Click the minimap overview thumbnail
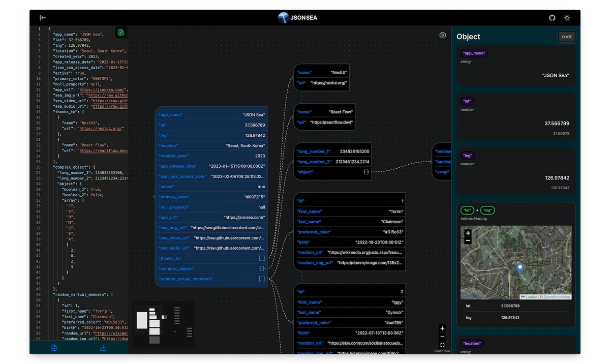Image resolution: width=610 pixels, height=364 pixels. pos(163,325)
